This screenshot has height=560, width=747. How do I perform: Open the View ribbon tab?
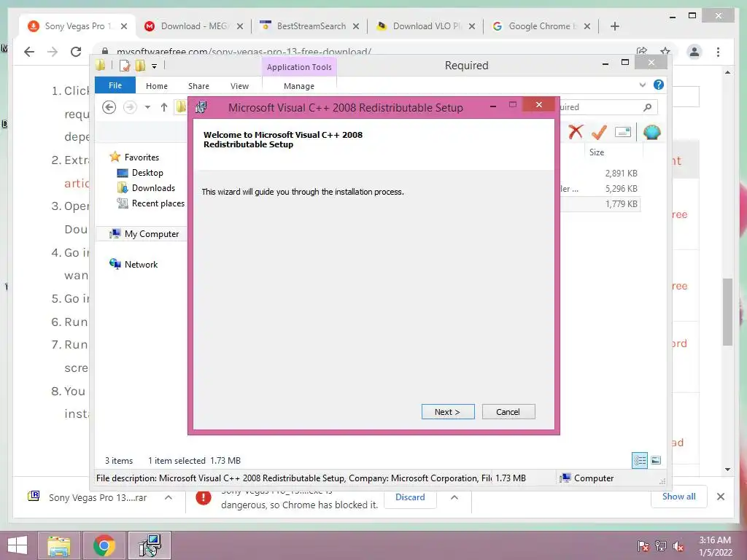click(239, 86)
